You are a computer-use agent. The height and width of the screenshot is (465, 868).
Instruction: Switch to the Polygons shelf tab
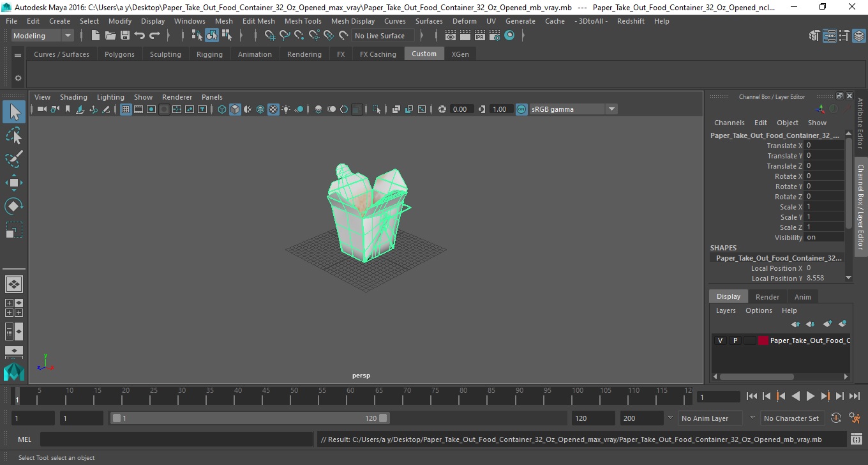[119, 54]
